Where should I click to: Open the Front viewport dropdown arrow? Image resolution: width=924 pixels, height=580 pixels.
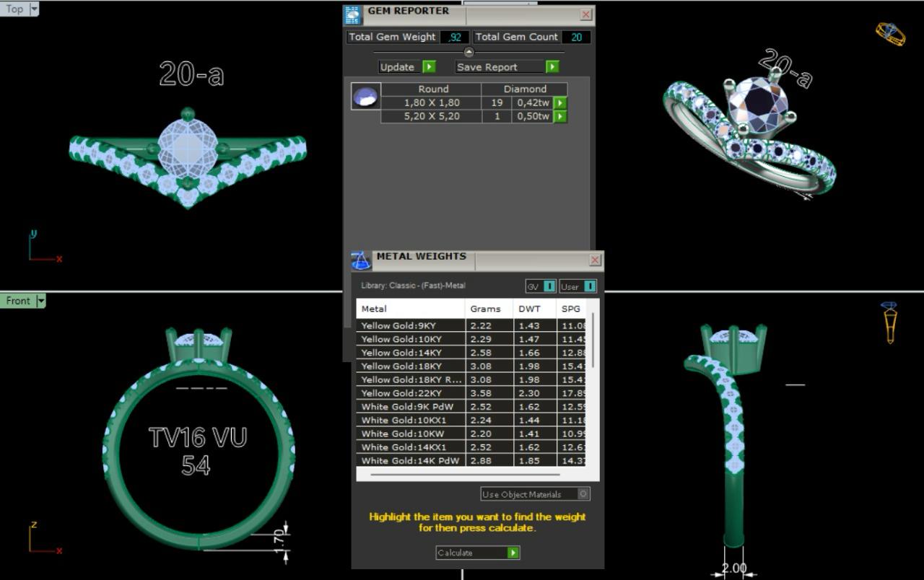[41, 301]
